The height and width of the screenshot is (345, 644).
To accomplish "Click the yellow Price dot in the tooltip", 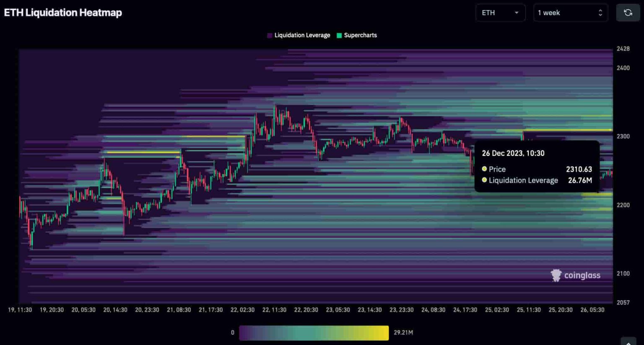I will (x=484, y=169).
